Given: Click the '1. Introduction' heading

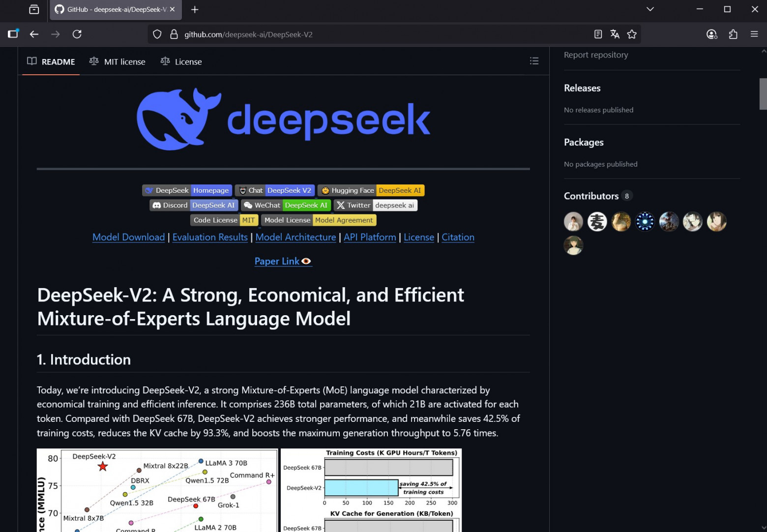Looking at the screenshot, I should (84, 359).
